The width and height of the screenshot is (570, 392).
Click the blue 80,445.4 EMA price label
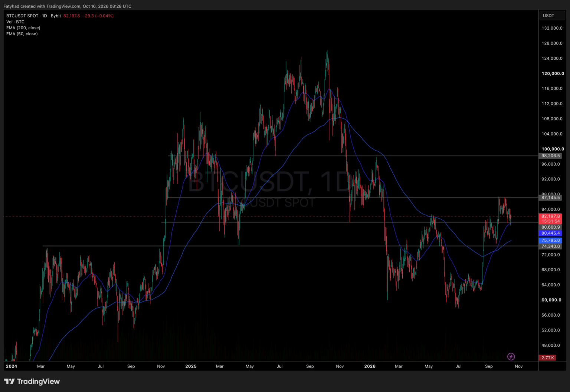tap(550, 233)
